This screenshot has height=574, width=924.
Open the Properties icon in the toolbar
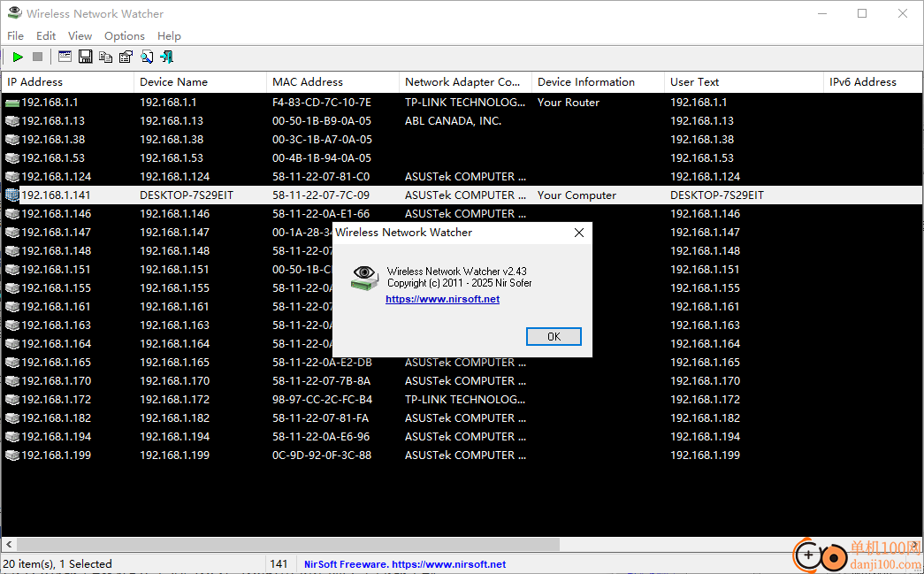point(126,57)
